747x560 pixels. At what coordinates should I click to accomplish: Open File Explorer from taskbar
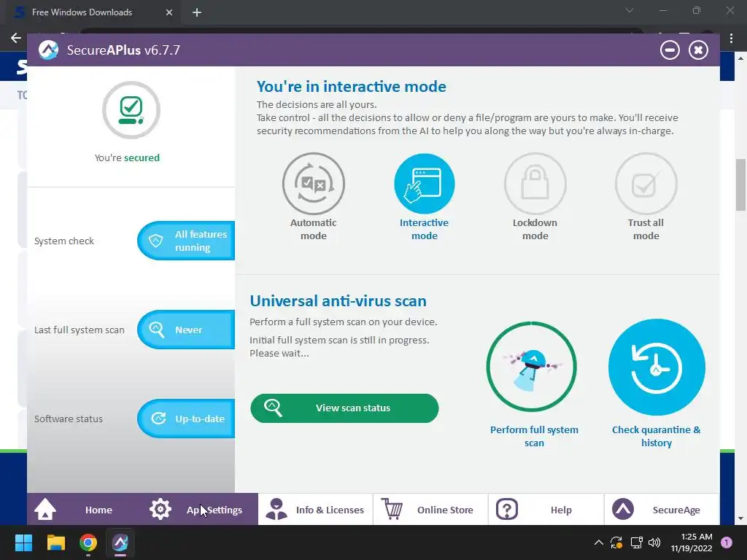[55, 542]
